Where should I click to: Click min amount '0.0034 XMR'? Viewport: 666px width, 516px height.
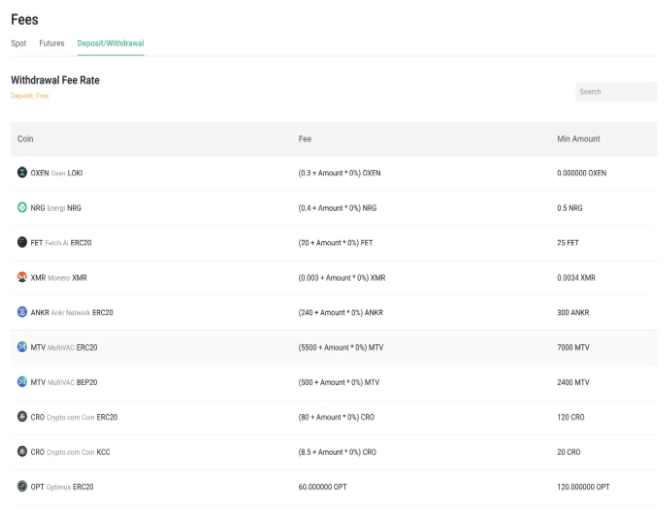[576, 278]
